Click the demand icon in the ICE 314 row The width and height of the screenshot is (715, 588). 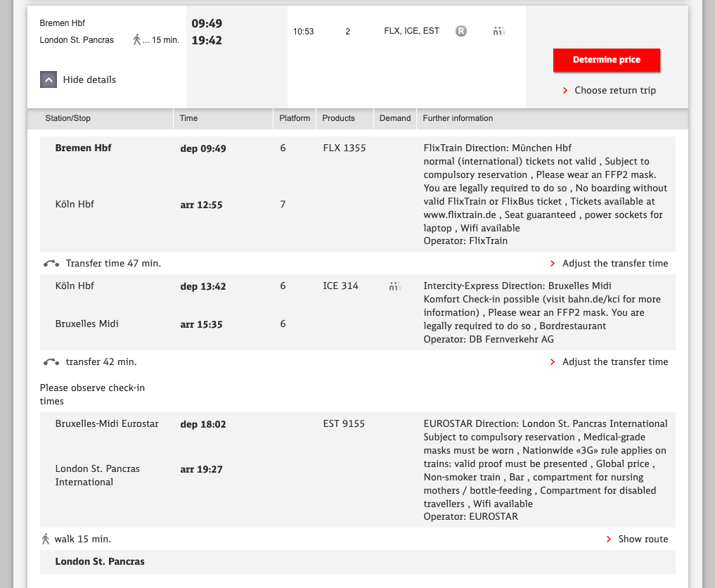tap(394, 286)
